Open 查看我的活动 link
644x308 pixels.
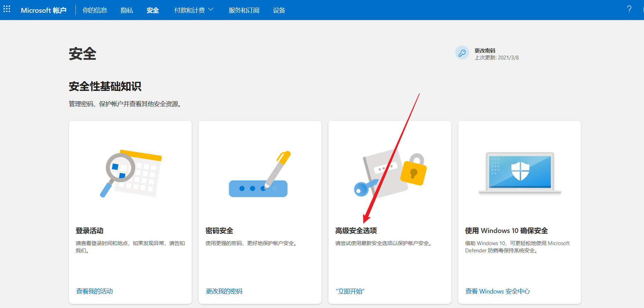pos(94,291)
